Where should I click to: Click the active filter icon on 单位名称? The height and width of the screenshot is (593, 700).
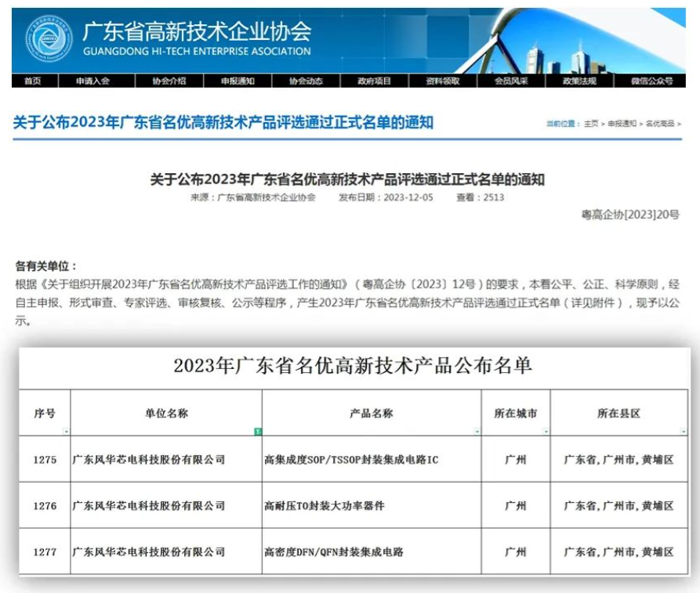257,432
